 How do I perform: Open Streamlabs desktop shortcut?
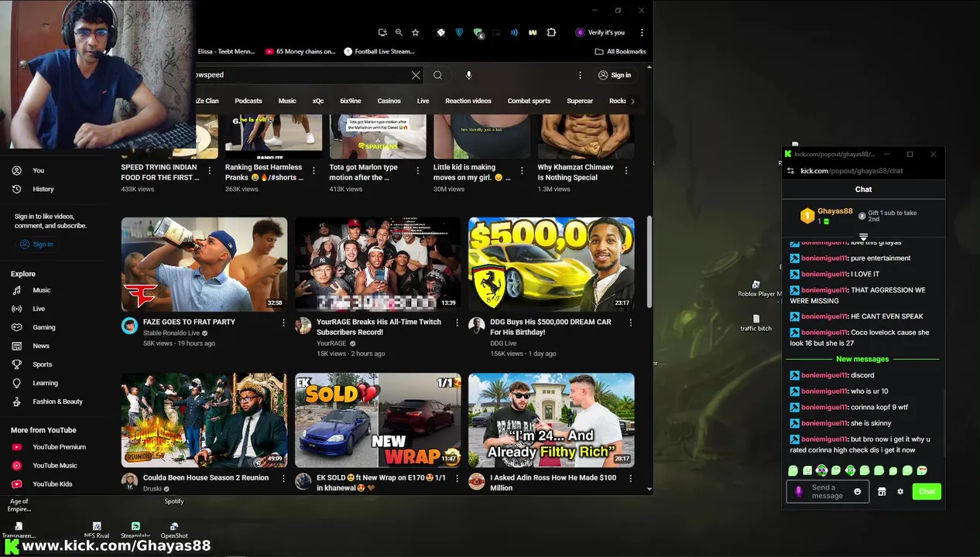[135, 531]
